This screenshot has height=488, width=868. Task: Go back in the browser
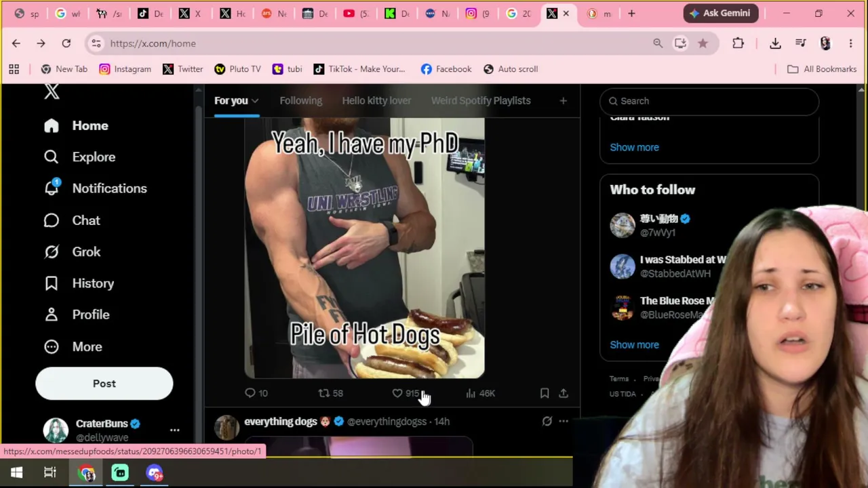click(x=16, y=43)
